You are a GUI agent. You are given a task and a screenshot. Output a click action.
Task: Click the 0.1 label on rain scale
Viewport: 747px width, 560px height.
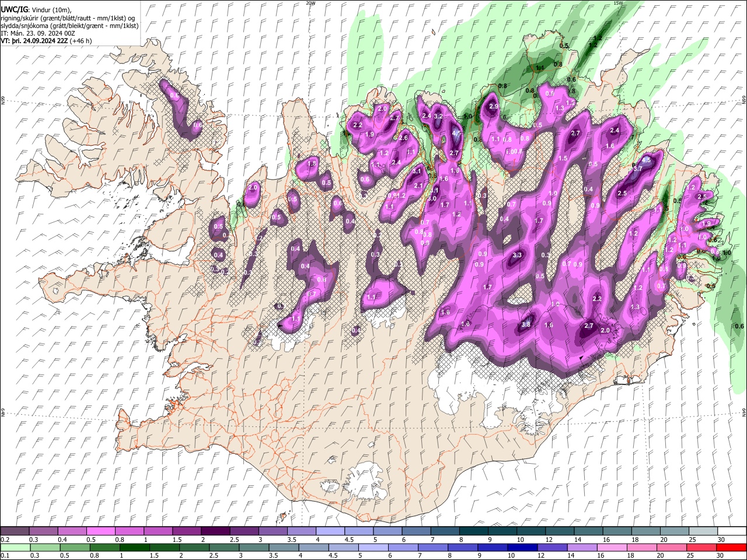[x=5, y=556]
